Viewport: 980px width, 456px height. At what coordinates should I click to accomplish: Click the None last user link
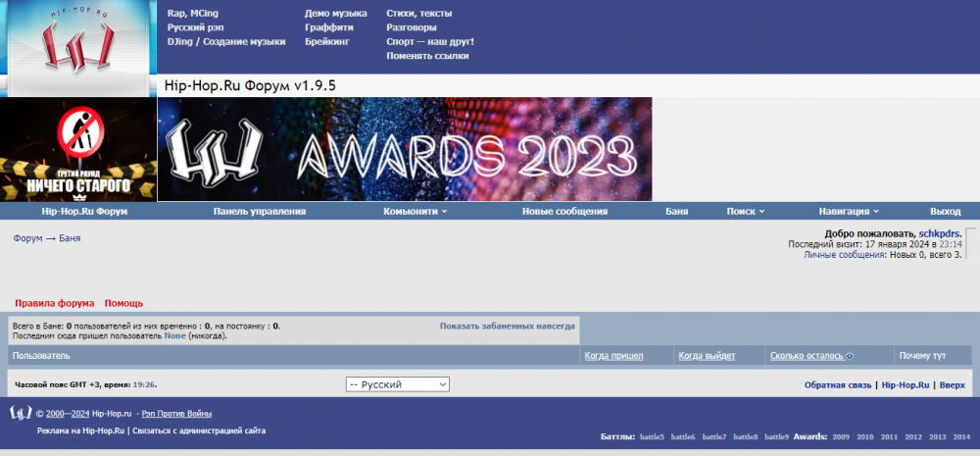pos(175,336)
